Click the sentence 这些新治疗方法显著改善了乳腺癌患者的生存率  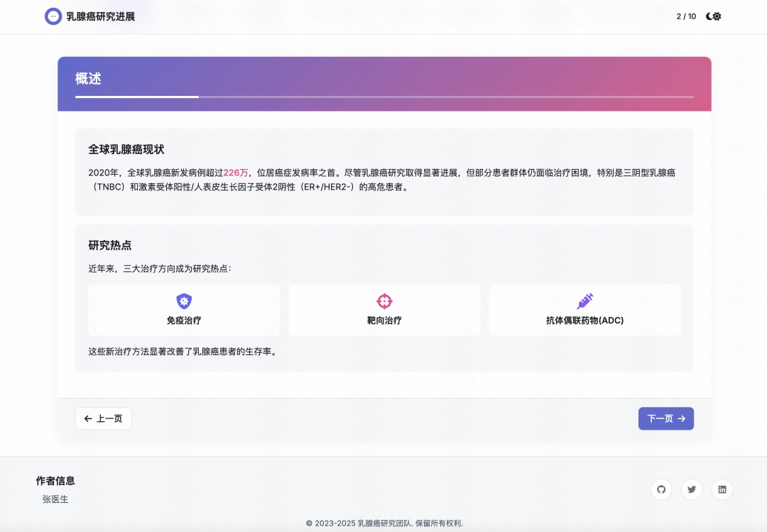pyautogui.click(x=183, y=352)
